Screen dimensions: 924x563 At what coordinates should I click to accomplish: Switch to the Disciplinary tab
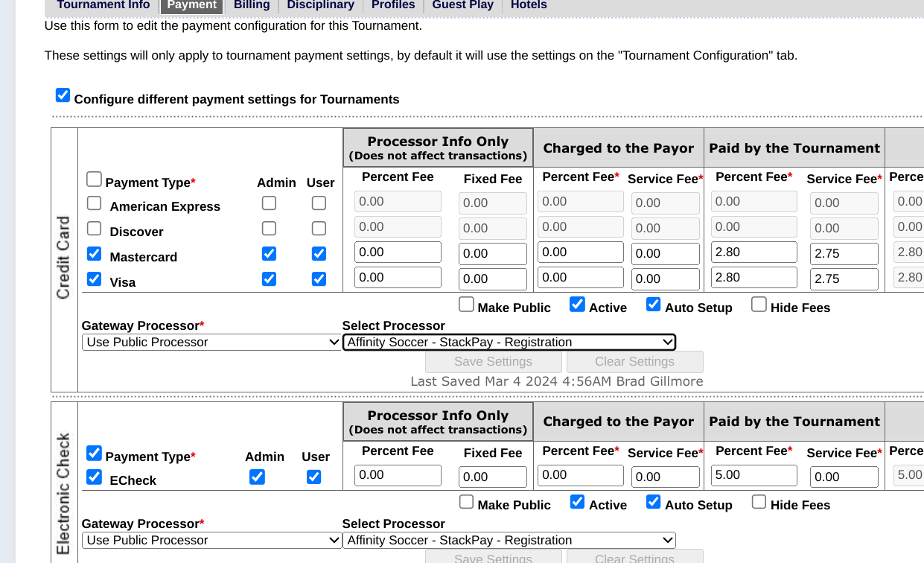pyautogui.click(x=320, y=5)
